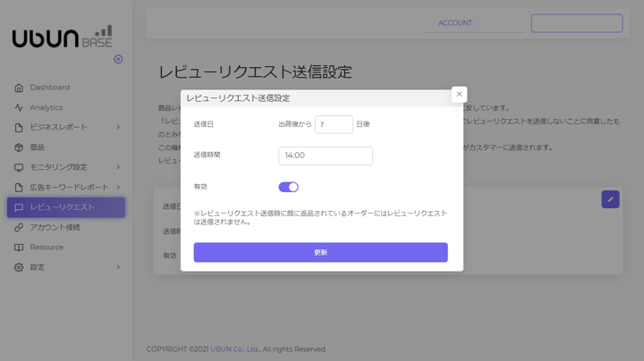This screenshot has width=644, height=361.
Task: Click the 出荷後から days input field
Action: [334, 124]
